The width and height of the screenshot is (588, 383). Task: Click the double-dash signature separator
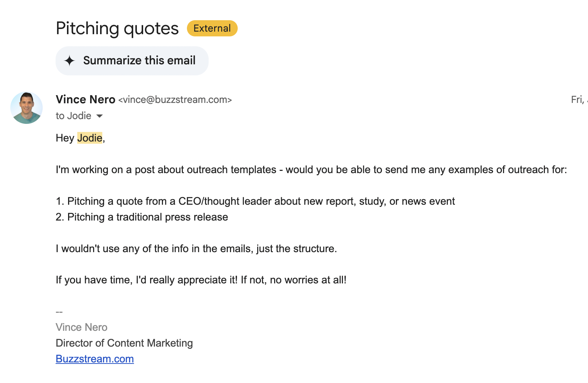[x=59, y=312]
